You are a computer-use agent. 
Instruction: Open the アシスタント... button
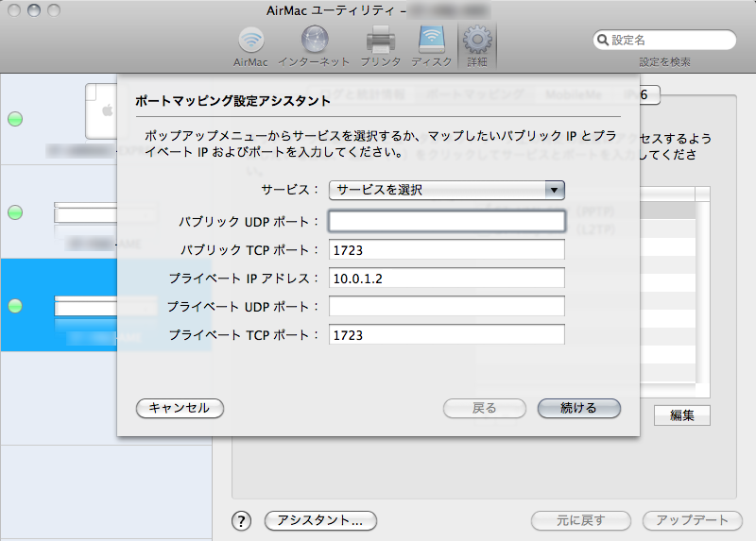pyautogui.click(x=320, y=520)
